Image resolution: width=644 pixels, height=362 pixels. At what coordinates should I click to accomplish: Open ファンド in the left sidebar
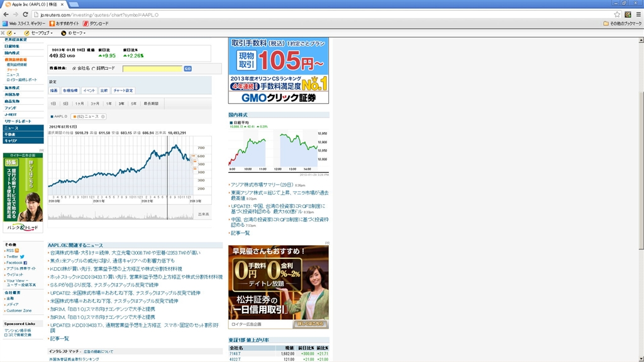tap(11, 108)
